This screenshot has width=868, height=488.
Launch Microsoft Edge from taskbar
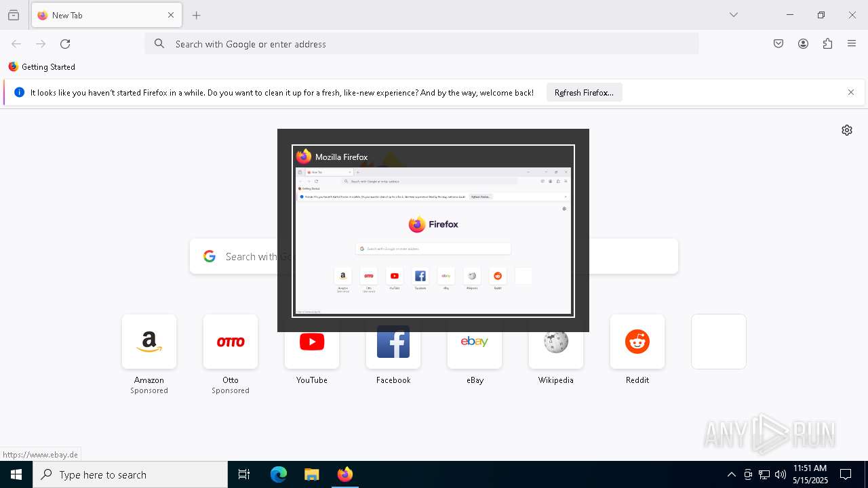pos(279,474)
